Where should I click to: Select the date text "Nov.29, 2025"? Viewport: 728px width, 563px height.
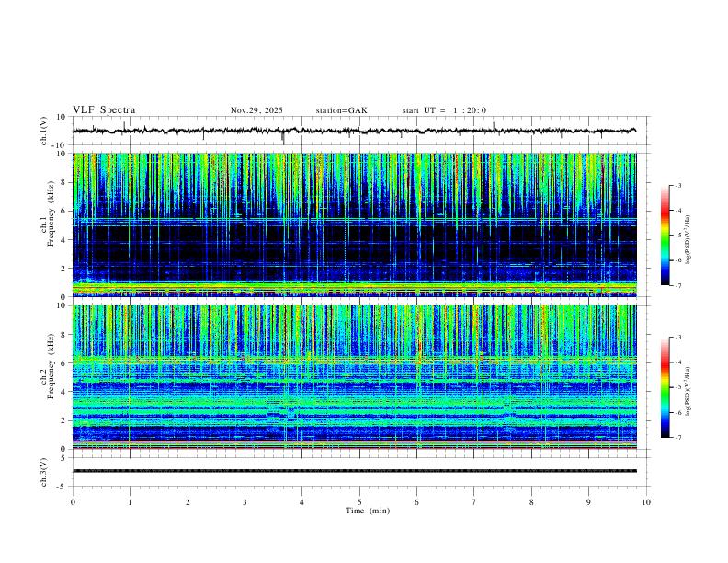click(256, 110)
